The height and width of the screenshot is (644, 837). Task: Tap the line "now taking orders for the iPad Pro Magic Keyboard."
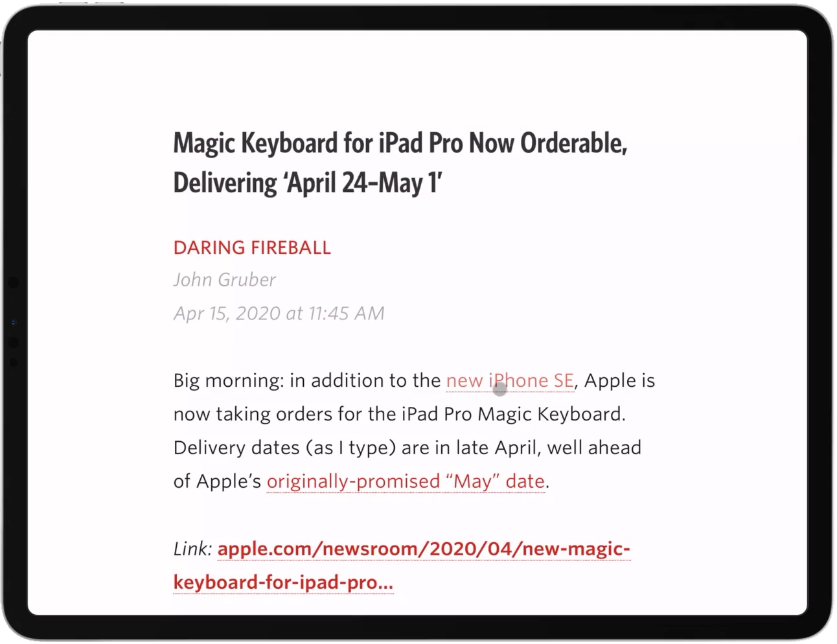pos(400,414)
